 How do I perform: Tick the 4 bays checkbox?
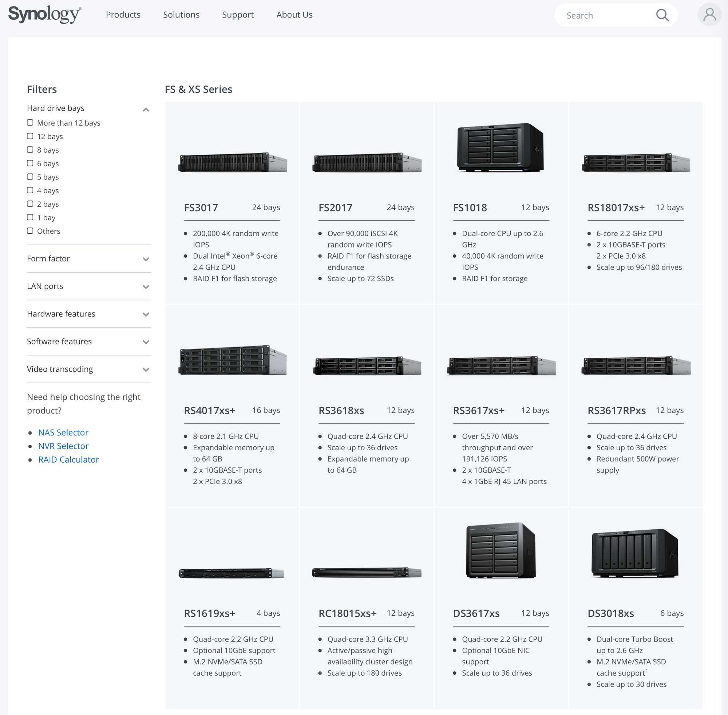pos(30,190)
